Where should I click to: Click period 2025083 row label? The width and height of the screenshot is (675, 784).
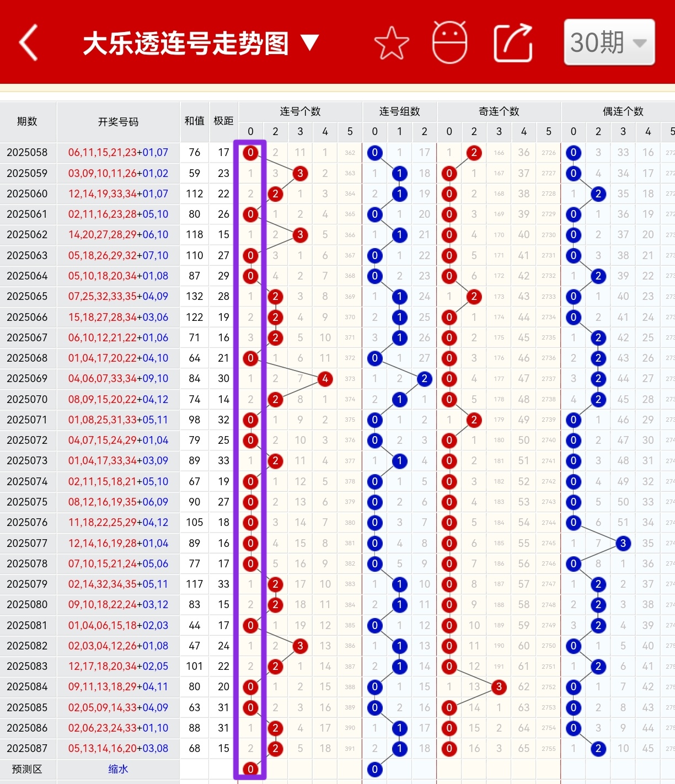pyautogui.click(x=27, y=666)
